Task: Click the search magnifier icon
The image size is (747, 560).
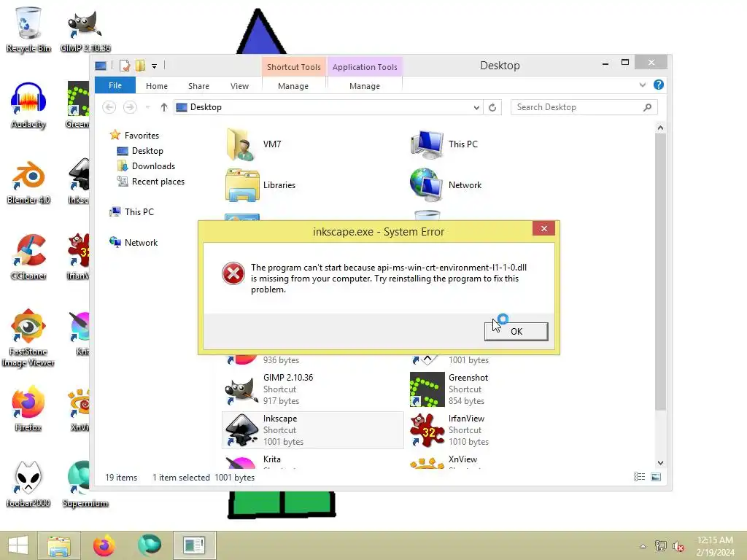Action: coord(648,107)
